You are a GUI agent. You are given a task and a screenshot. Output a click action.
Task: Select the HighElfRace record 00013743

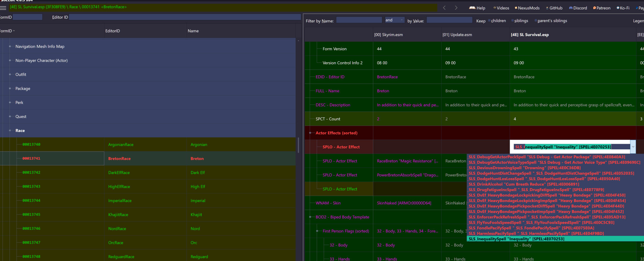pos(148,186)
